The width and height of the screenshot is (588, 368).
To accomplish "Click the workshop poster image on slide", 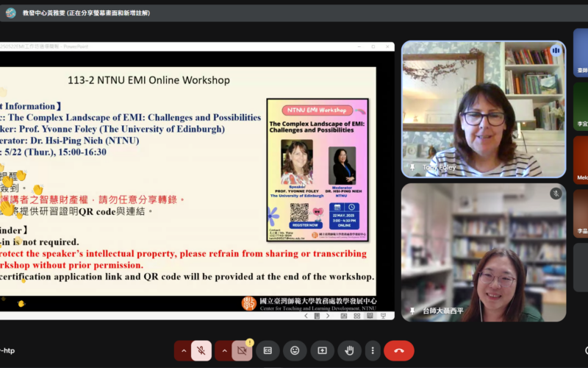I will pyautogui.click(x=318, y=170).
